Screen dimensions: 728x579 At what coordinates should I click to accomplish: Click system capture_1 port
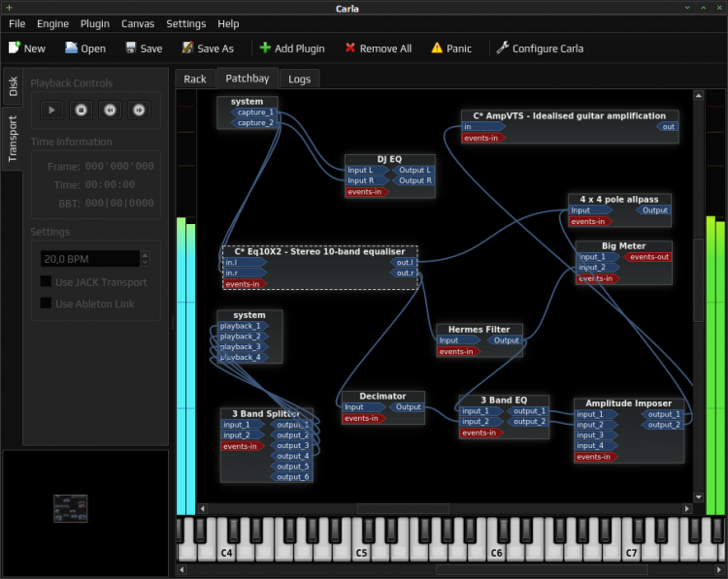pos(253,113)
